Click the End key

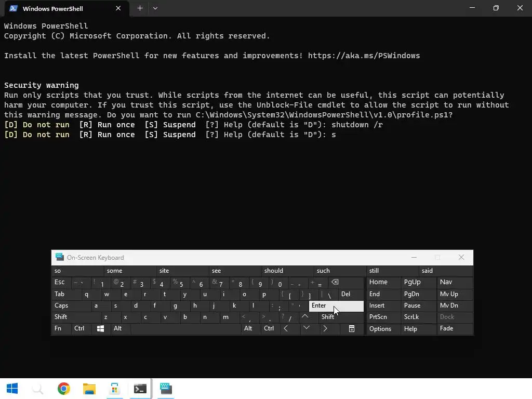pyautogui.click(x=383, y=294)
